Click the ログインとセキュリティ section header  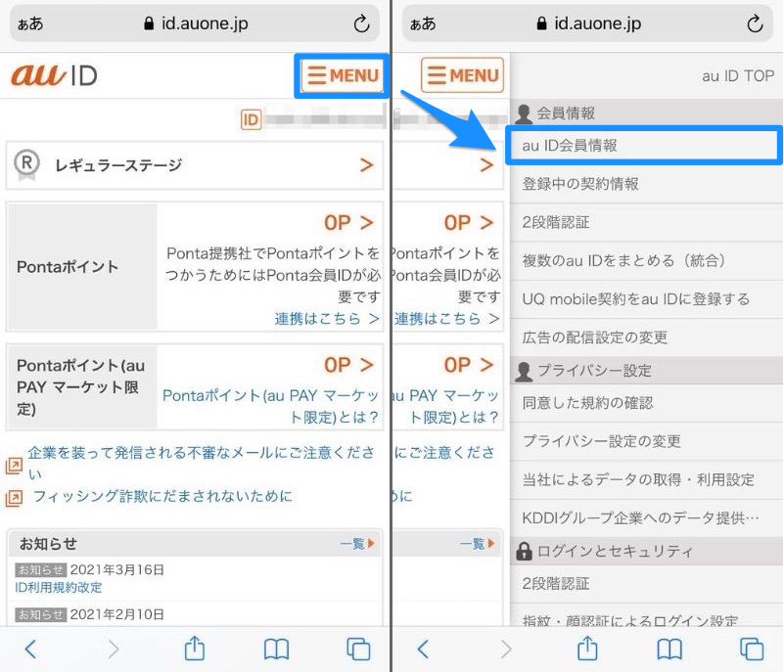pyautogui.click(x=647, y=551)
